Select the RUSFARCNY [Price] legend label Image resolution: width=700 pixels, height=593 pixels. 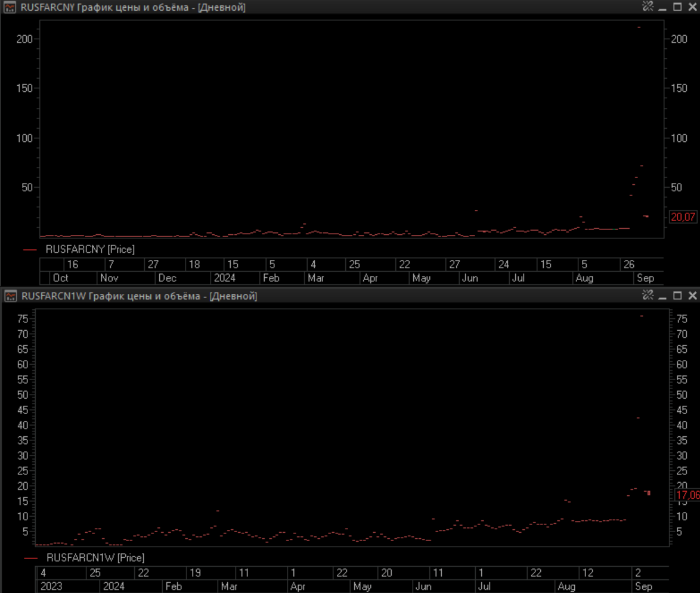(x=90, y=250)
